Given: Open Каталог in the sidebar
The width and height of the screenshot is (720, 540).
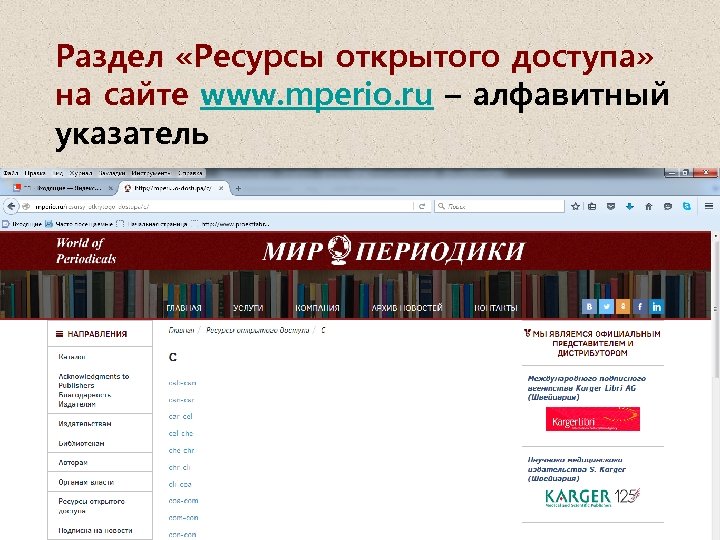Looking at the screenshot, I should (x=72, y=356).
